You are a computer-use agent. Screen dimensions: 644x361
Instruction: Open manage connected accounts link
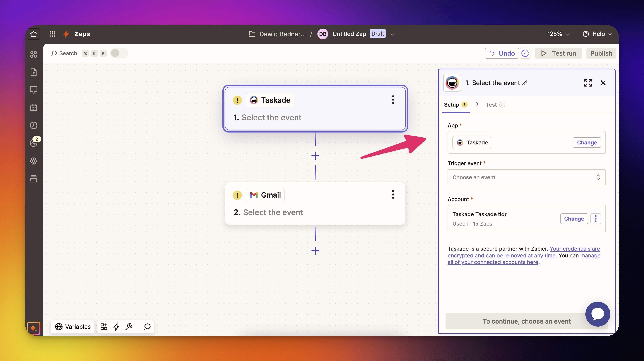492,262
